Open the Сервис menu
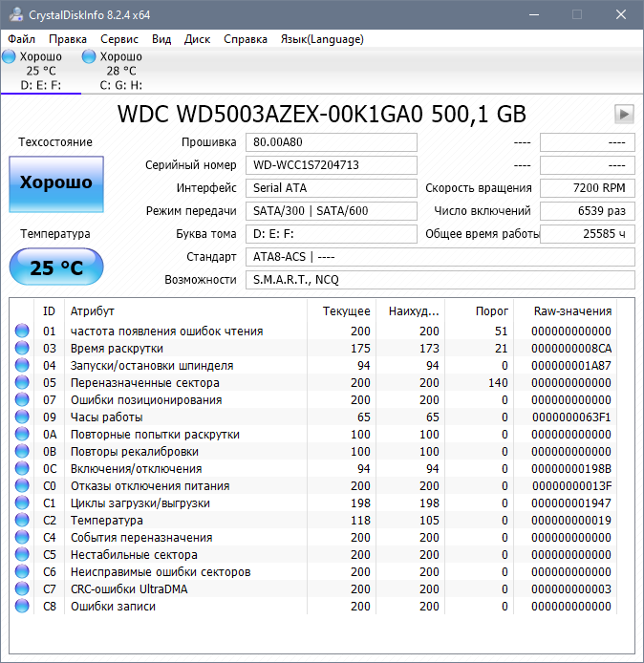The width and height of the screenshot is (644, 663). 119,39
